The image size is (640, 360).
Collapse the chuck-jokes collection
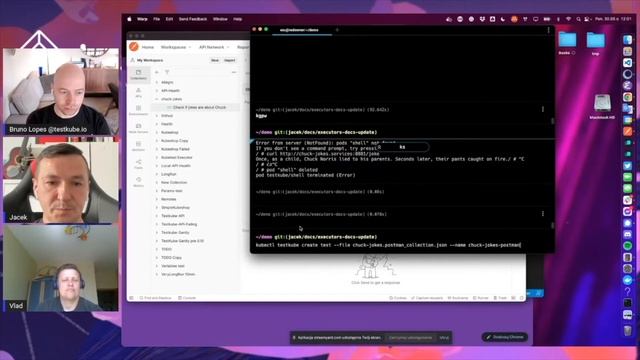(x=157, y=99)
